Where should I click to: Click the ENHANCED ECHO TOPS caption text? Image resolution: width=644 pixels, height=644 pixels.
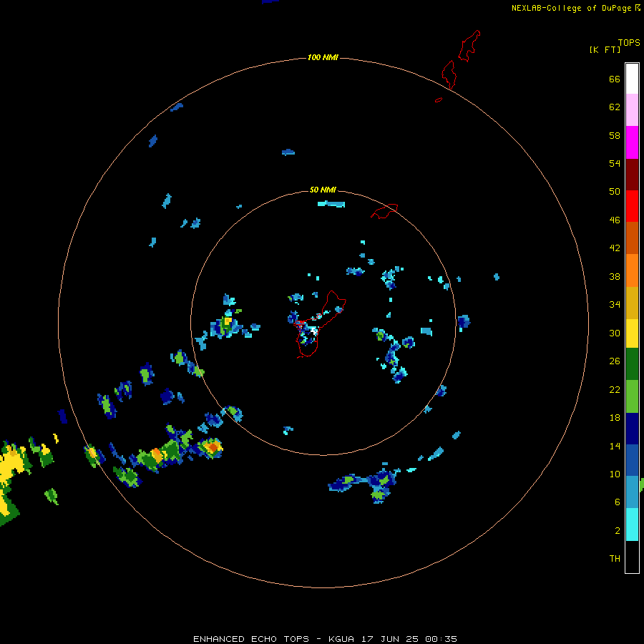pyautogui.click(x=251, y=639)
